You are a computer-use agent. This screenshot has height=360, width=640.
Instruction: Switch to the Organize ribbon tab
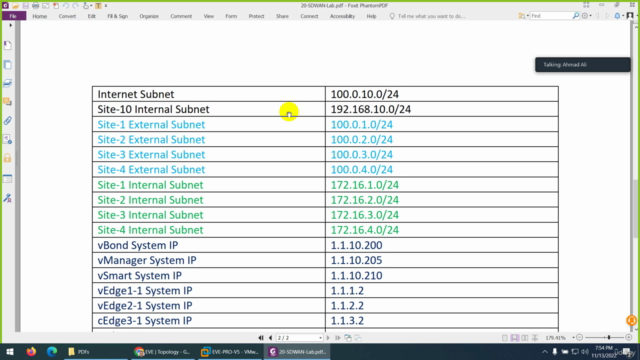(x=149, y=16)
